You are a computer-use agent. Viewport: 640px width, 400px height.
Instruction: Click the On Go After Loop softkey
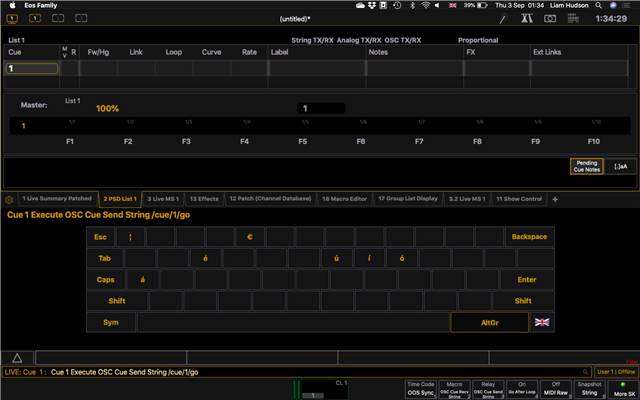click(x=522, y=389)
